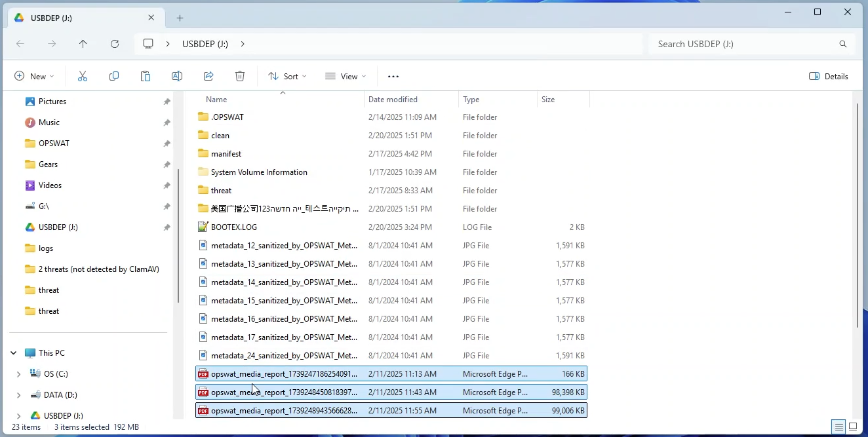The image size is (868, 437).
Task: Delete the selected files with the trash icon
Action: tap(240, 77)
